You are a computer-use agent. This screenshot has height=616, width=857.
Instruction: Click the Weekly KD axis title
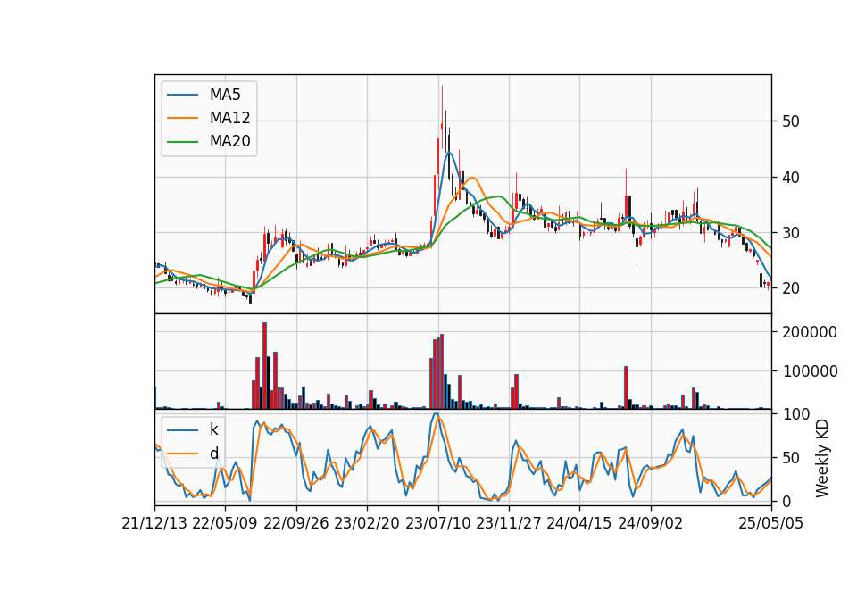[822, 458]
